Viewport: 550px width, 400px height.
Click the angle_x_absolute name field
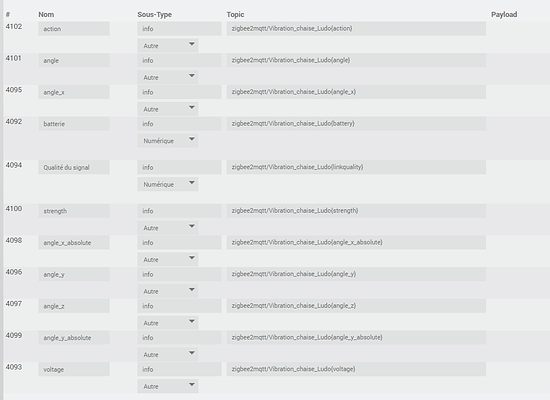click(x=74, y=242)
